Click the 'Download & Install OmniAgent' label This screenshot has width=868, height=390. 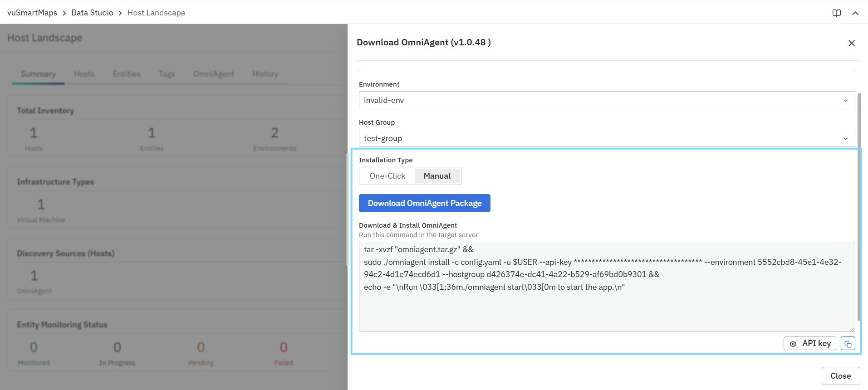pos(408,225)
